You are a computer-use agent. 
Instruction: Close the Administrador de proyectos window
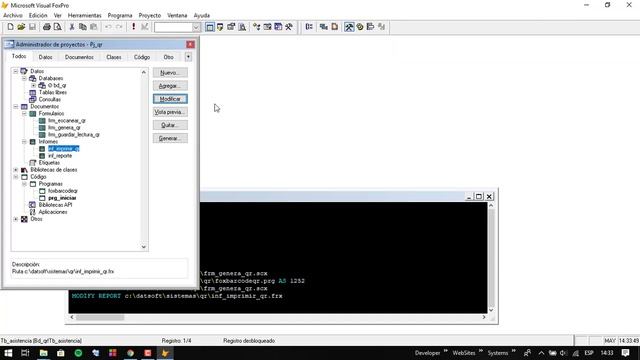tap(190, 44)
